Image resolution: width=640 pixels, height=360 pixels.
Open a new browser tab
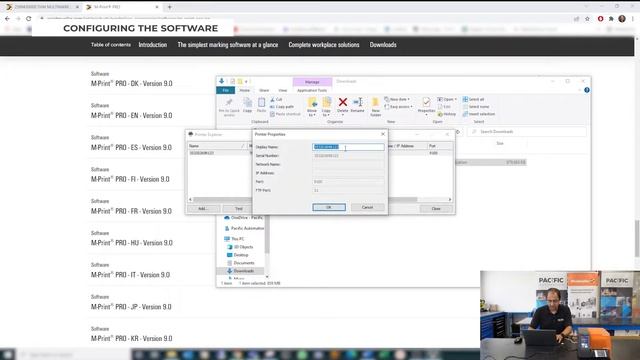pos(169,7)
